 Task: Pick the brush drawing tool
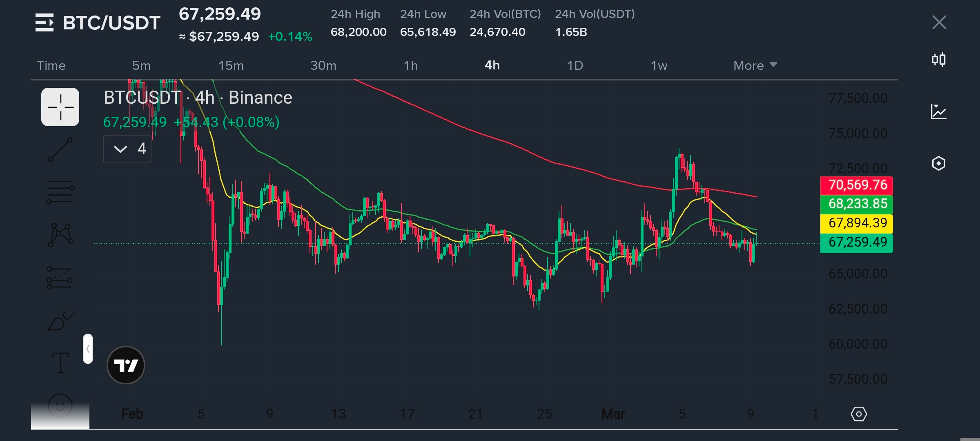click(x=60, y=321)
